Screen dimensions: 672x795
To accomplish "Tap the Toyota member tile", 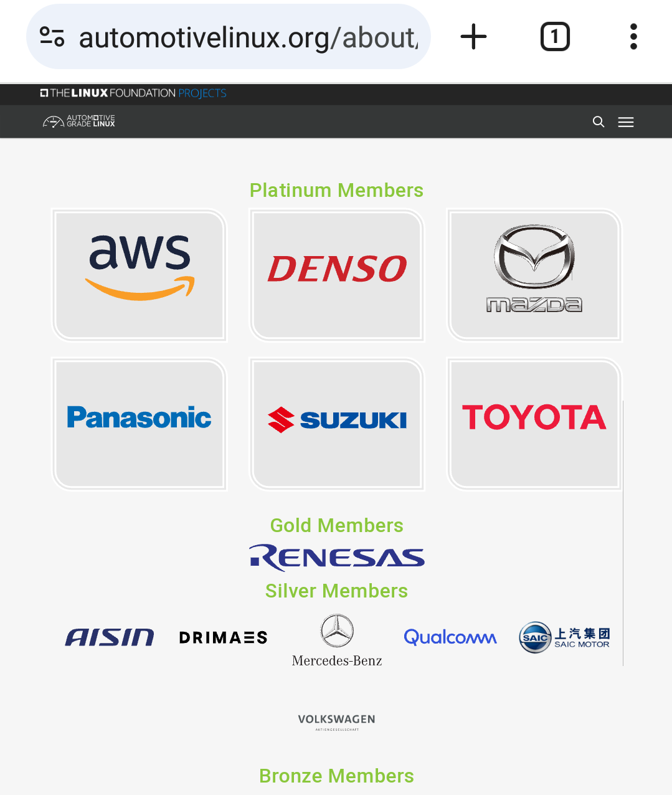I will coord(534,424).
